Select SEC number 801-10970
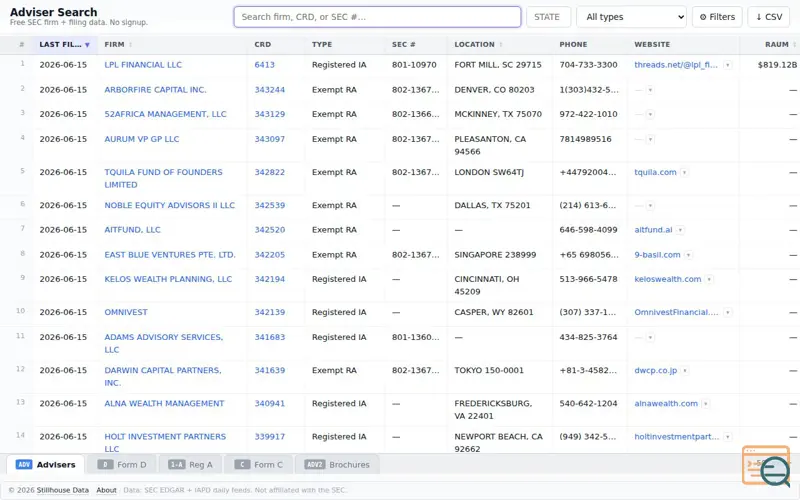800x500 pixels. (x=414, y=65)
